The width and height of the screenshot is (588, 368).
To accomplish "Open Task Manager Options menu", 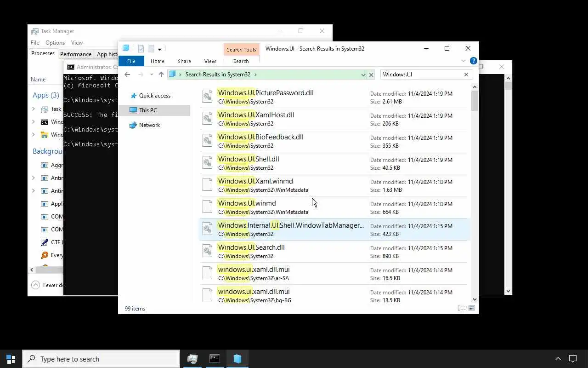I will click(55, 43).
